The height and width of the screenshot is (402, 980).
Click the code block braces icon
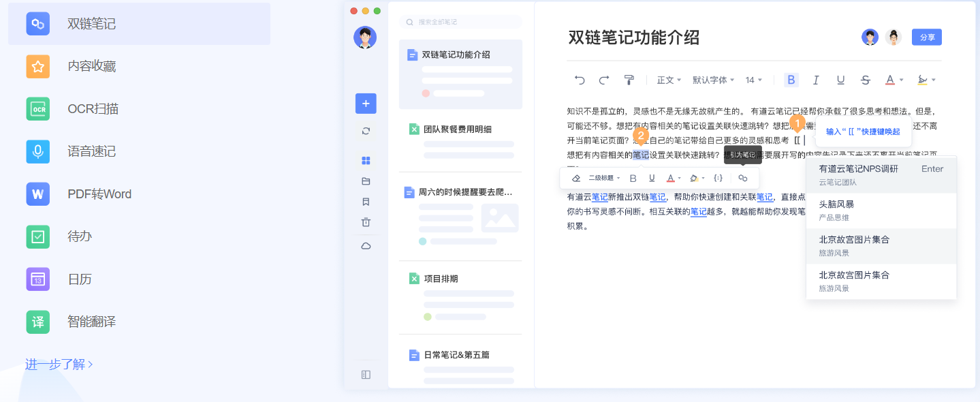point(718,178)
